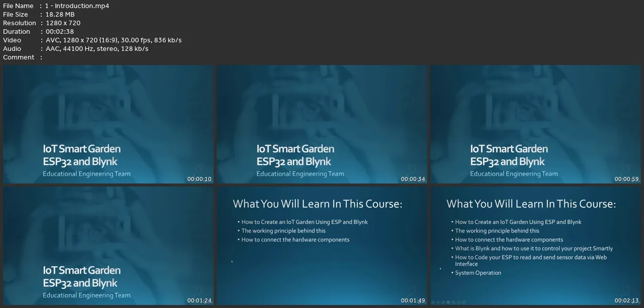Click the 'System Operation' bullet
Screen dimensions: 644x308
tap(478, 273)
